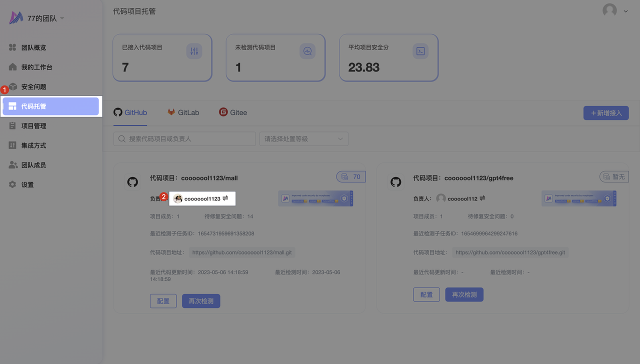Screen dimensions: 640x364
Task: Click 配置 button on gpt4free project
Action: (426, 294)
